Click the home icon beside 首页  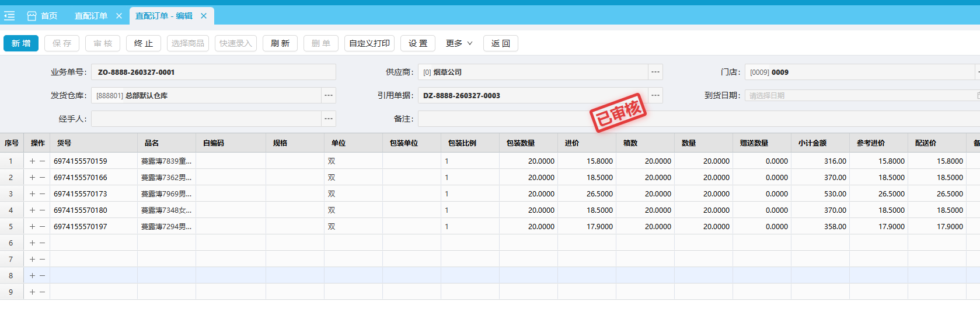point(32,16)
